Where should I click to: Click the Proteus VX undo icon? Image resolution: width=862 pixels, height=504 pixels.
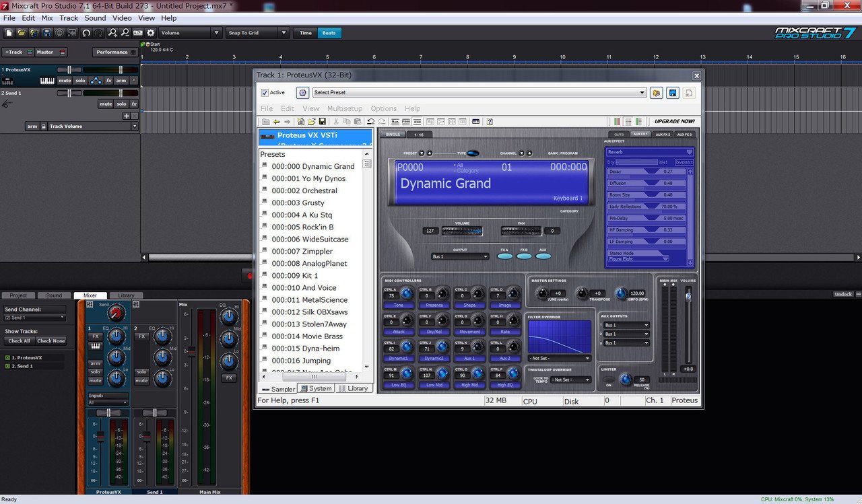370,122
